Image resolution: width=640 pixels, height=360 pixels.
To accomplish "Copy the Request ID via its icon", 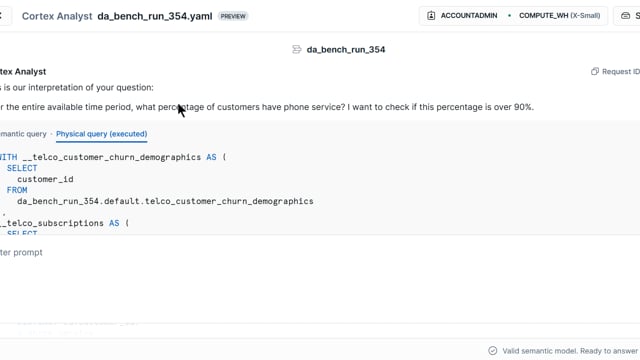I will [595, 71].
